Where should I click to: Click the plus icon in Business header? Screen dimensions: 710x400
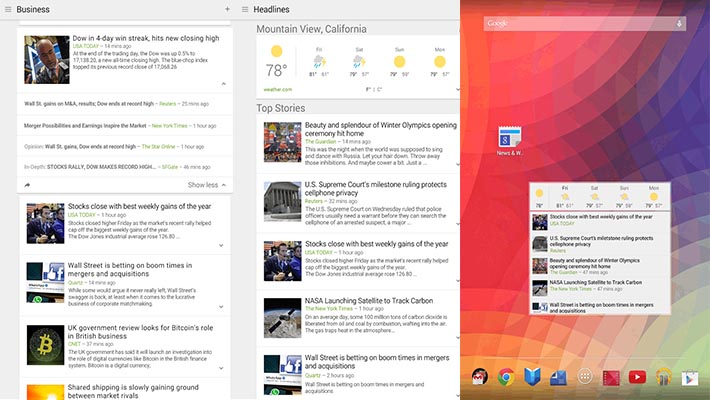(227, 9)
